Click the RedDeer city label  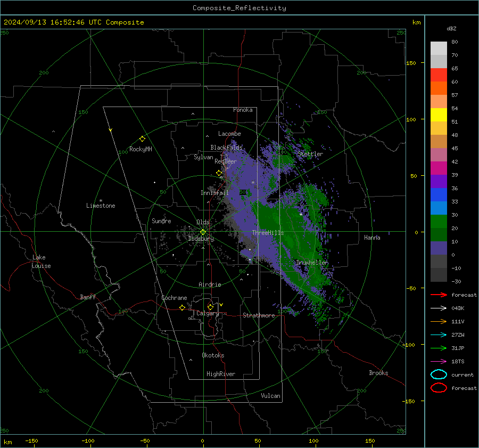[x=226, y=161]
